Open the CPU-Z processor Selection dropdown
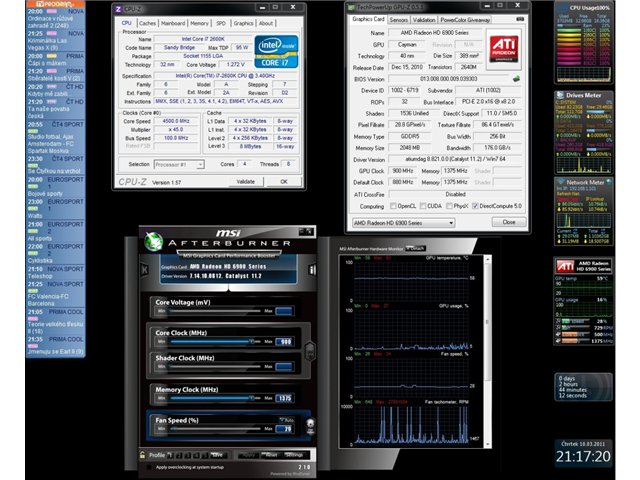This screenshot has width=640, height=480. [x=179, y=164]
